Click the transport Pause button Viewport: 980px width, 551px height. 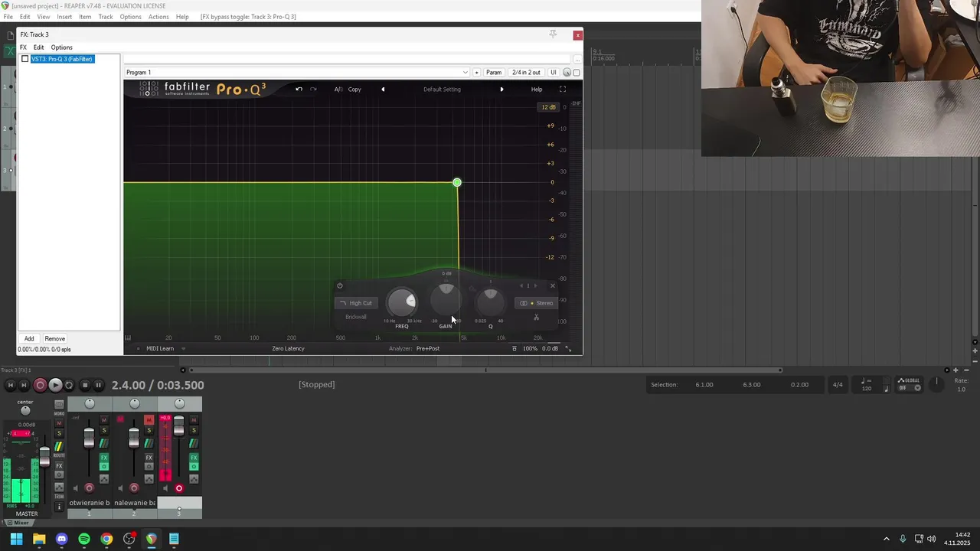click(x=99, y=386)
